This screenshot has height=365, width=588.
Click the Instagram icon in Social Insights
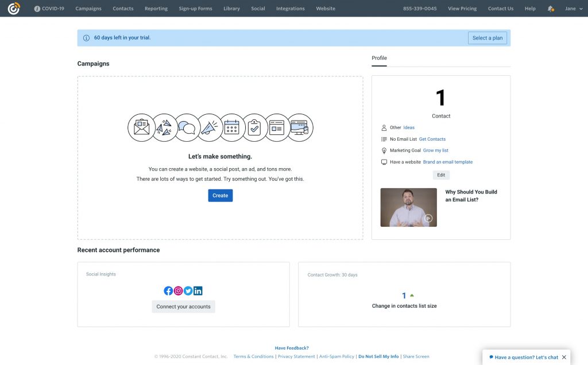178,291
